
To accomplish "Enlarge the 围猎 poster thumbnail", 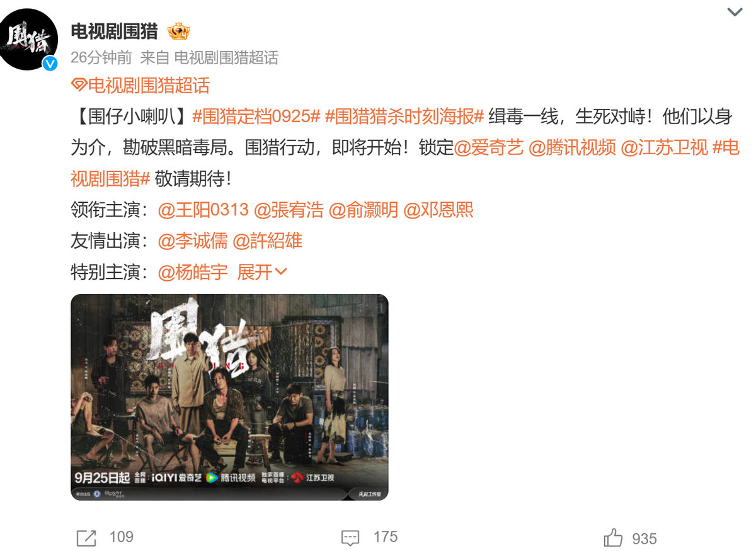I will click(229, 397).
